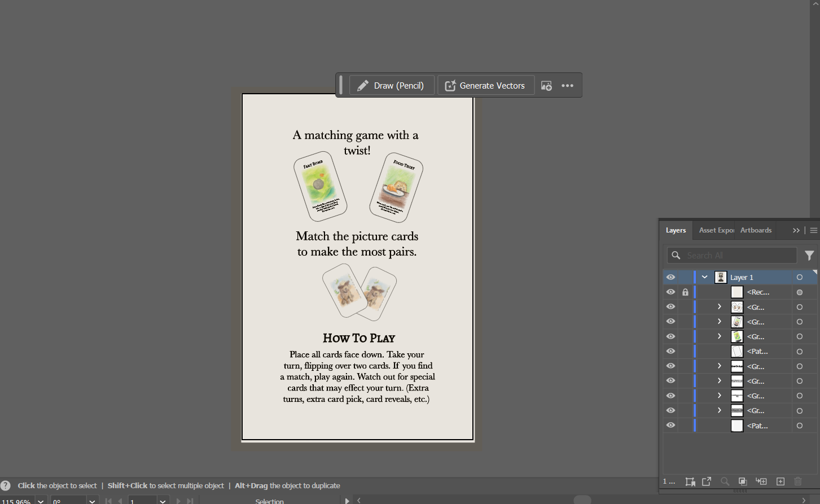Click 'Match the picture cards' text on artboard

357,236
